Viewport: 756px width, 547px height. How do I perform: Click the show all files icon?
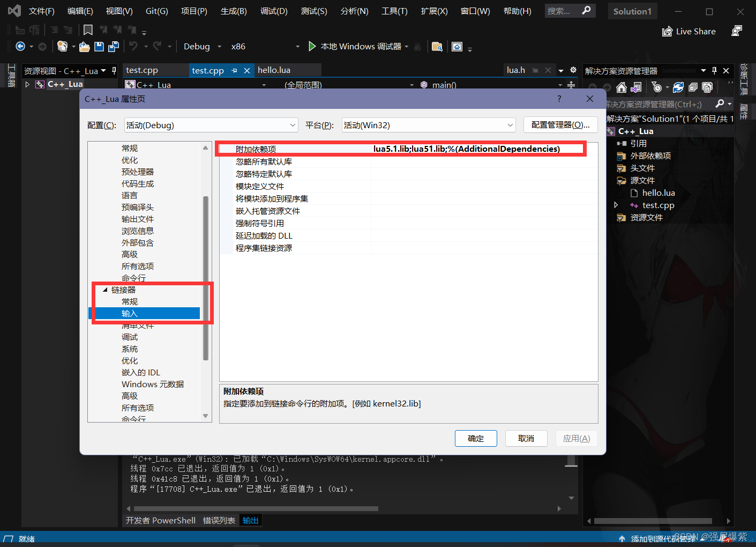707,87
